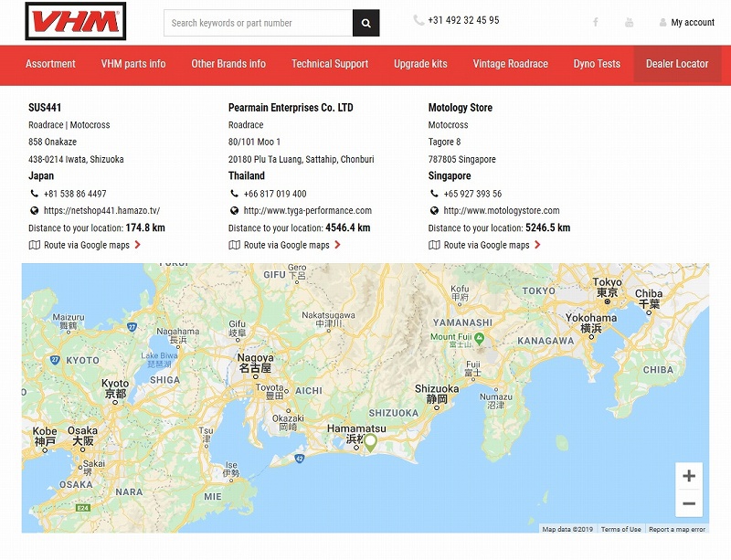Open the Assortment menu
731x560 pixels.
[x=50, y=64]
